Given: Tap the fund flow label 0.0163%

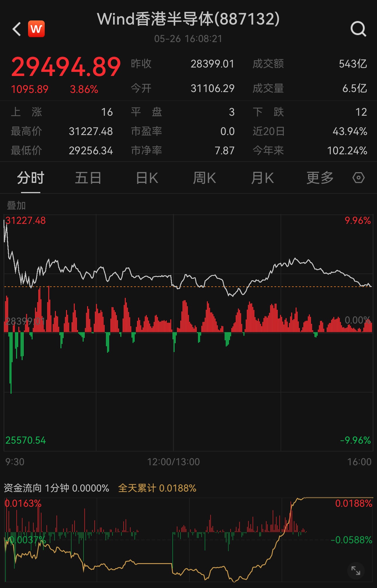Looking at the screenshot, I should (23, 503).
